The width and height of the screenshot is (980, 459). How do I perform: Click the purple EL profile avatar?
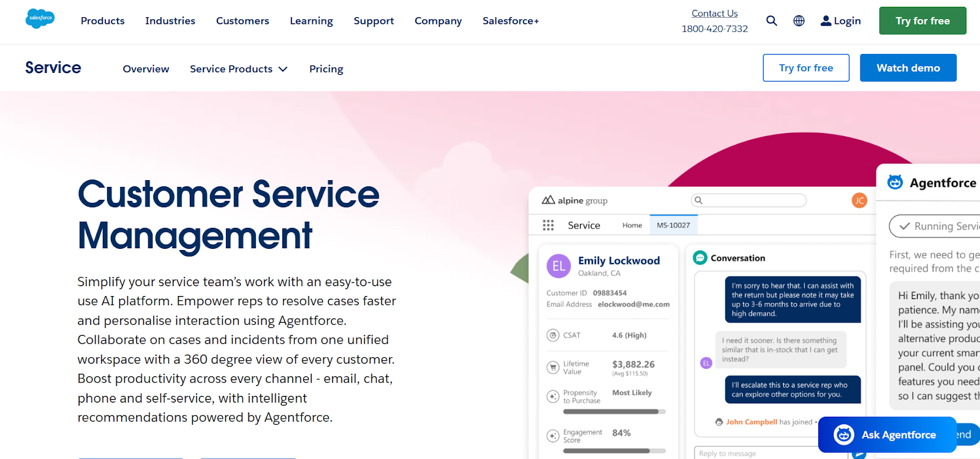(x=559, y=266)
